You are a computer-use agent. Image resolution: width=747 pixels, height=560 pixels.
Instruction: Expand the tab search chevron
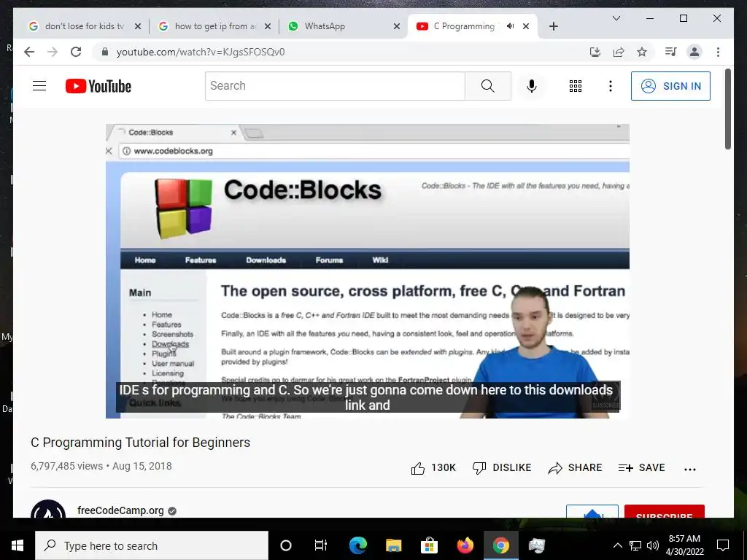click(x=616, y=18)
